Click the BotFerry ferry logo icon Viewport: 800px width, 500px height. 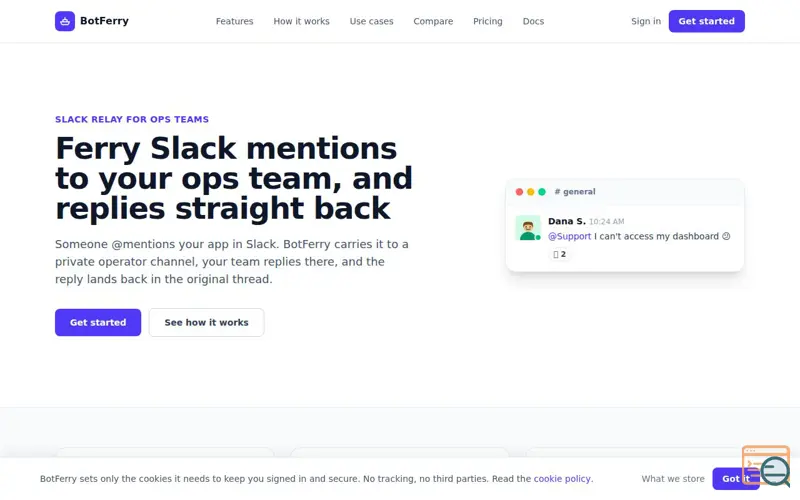tap(65, 21)
